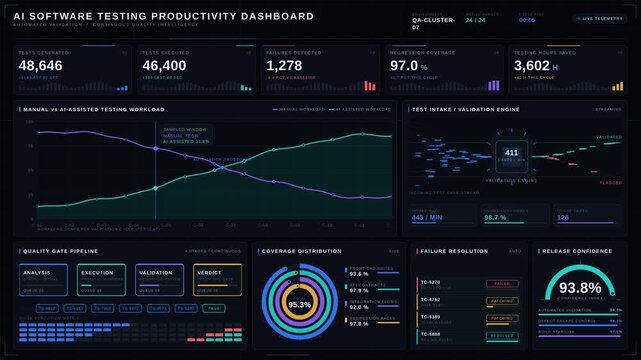Click the workload chart crossover point marker
The width and height of the screenshot is (641, 360).
click(222, 168)
